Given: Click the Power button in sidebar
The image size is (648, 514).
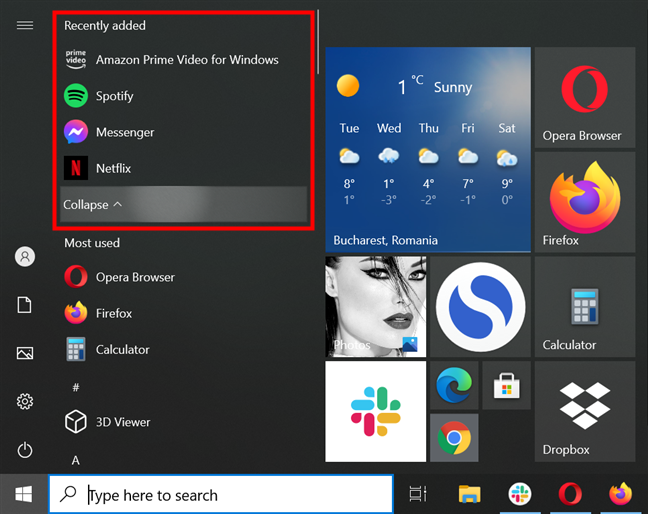Looking at the screenshot, I should coord(25,451).
